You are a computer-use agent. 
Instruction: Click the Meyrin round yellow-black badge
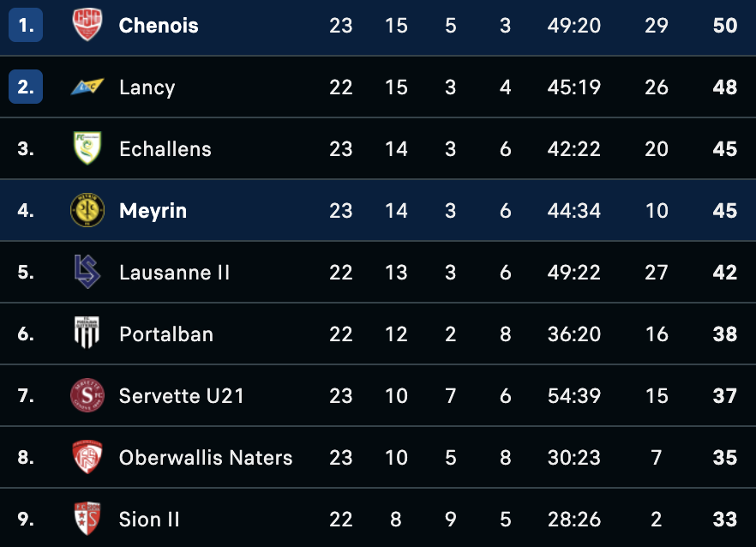87,210
